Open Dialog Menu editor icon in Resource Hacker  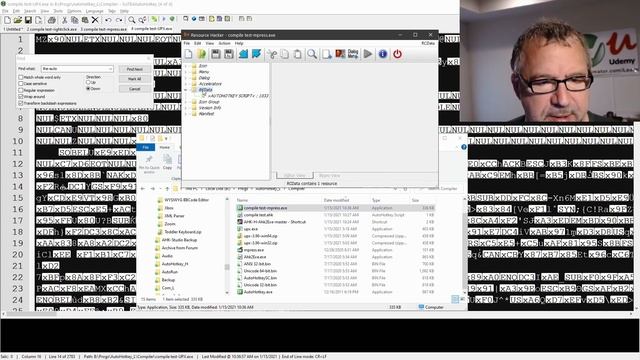click(x=353, y=54)
